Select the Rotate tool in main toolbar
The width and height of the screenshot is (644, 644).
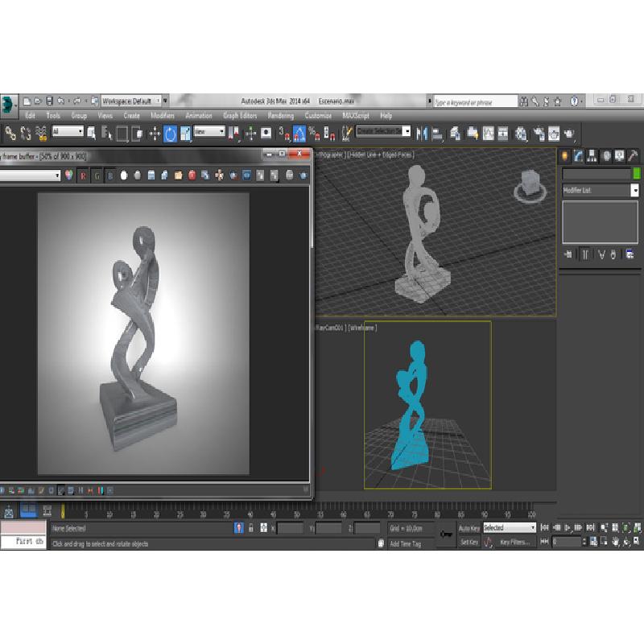point(171,133)
